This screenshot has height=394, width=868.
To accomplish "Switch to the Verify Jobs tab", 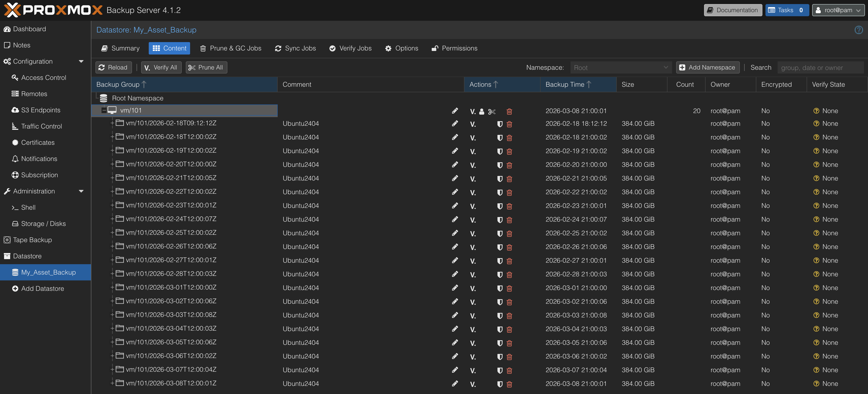I will [x=350, y=48].
